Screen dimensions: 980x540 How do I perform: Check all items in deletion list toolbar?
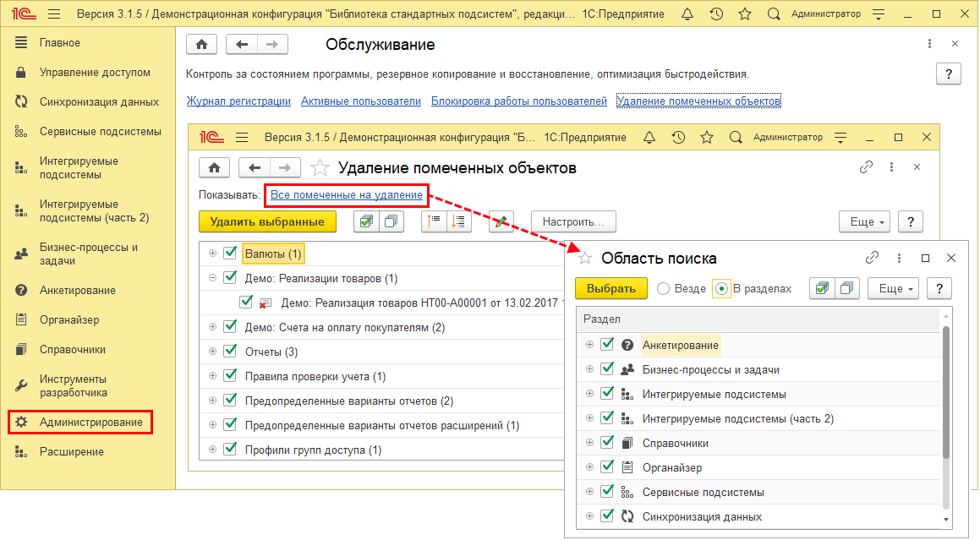coord(366,221)
